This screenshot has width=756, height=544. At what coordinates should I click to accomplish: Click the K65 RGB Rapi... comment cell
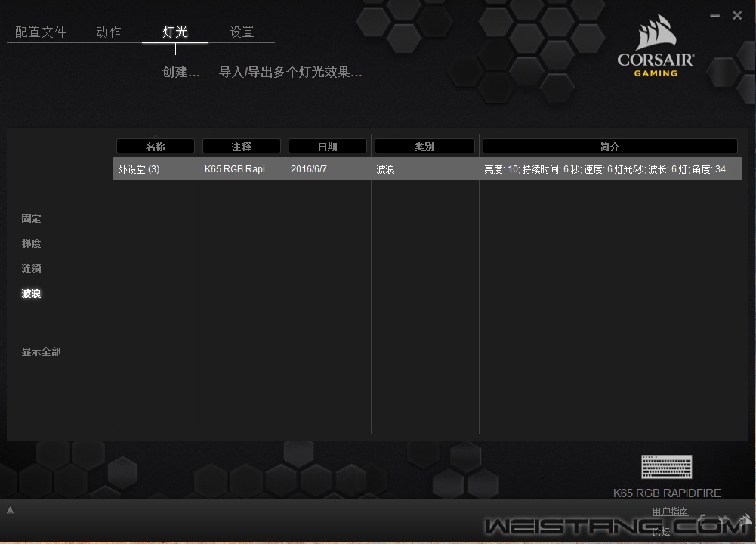(239, 169)
